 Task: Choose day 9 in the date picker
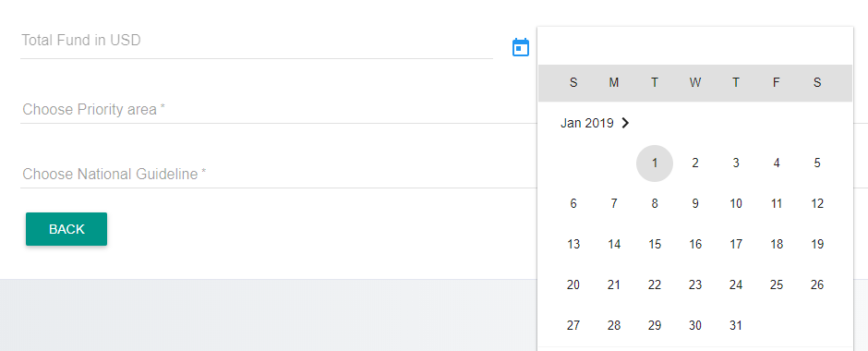click(x=695, y=204)
